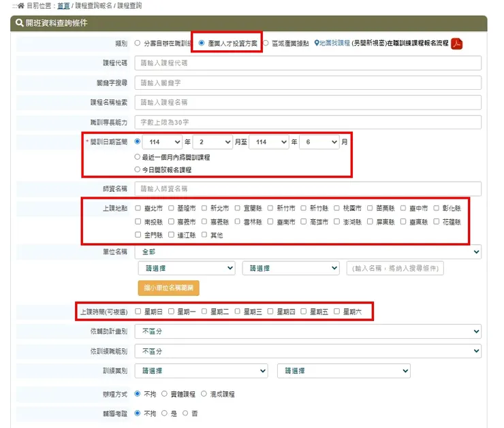Viewport: 504px width, 428px height.
Task: Tick the 花蓮縣 checkbox
Action: click(436, 222)
